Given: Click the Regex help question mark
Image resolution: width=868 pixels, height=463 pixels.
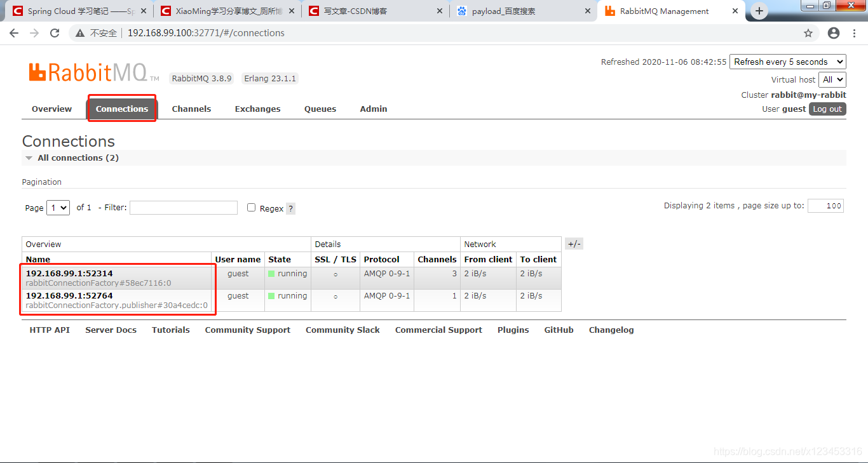Looking at the screenshot, I should [290, 208].
